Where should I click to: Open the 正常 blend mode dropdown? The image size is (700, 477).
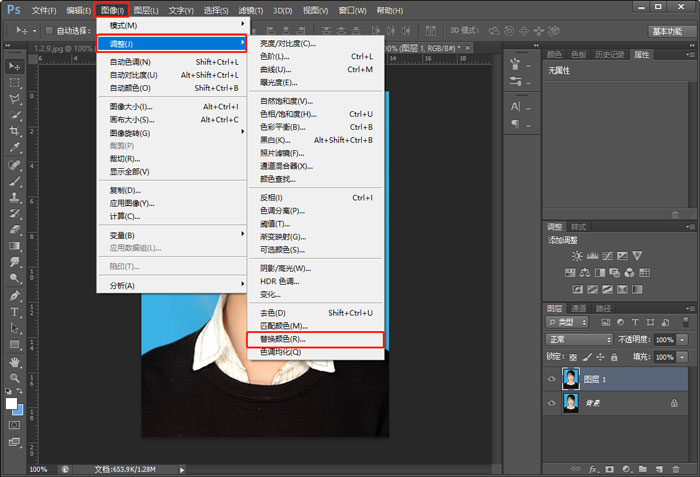click(x=580, y=340)
